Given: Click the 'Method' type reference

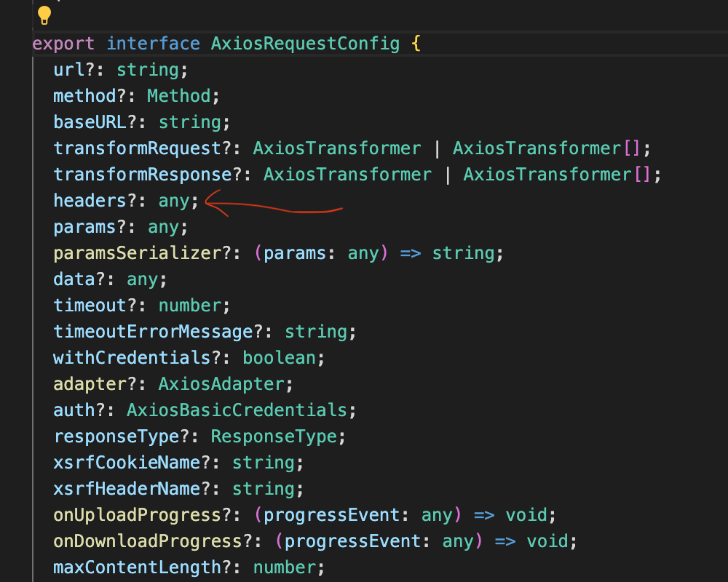Looking at the screenshot, I should [x=179, y=96].
